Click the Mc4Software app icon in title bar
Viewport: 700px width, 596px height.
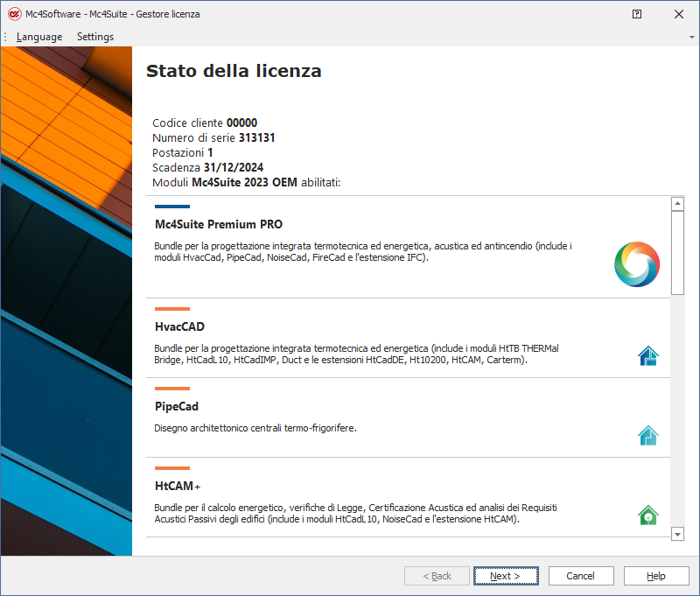click(x=14, y=14)
